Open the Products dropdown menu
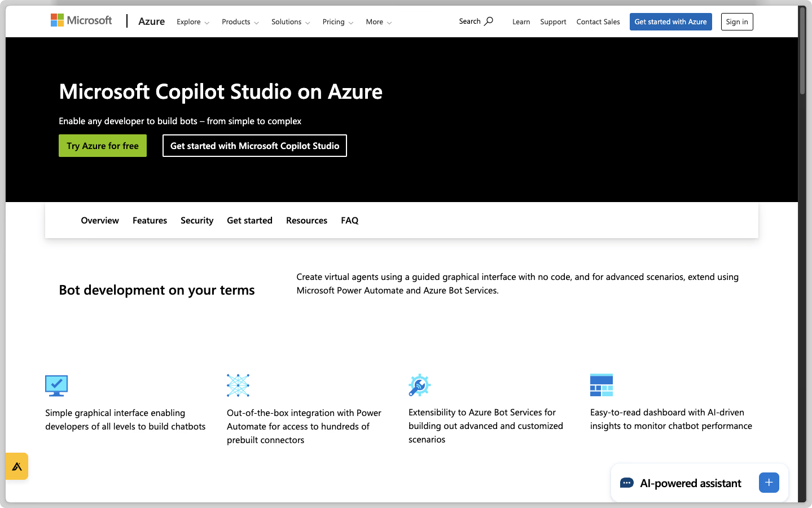This screenshot has width=812, height=508. tap(240, 22)
